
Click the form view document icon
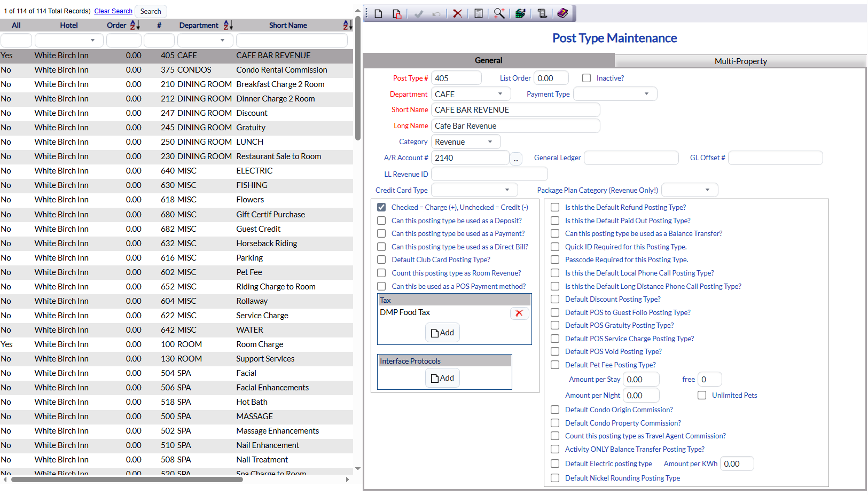pyautogui.click(x=479, y=13)
